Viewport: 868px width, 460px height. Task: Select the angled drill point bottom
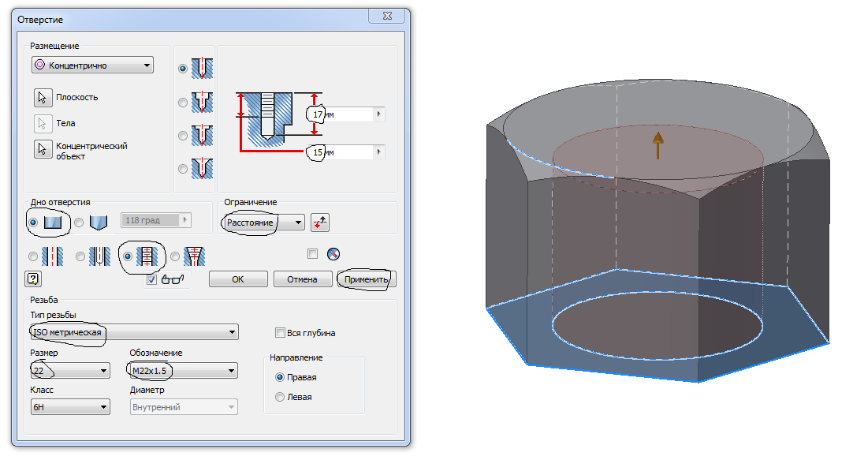coord(79,223)
